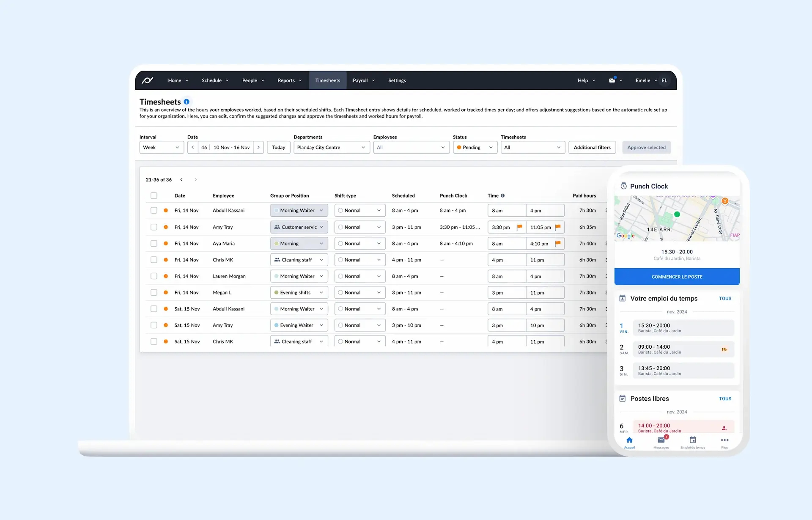Expand Amy Tray's Shift type Normal dropdown
Viewport: 812px width, 520px height.
point(359,227)
